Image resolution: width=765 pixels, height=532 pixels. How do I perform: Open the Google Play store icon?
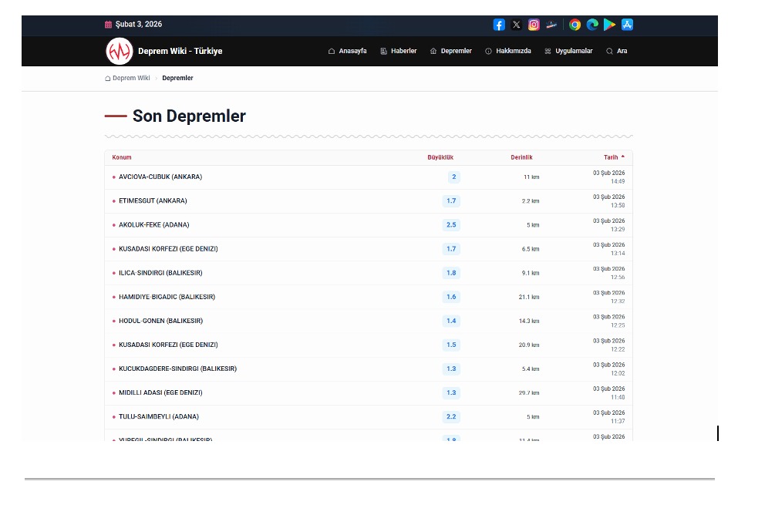click(x=609, y=25)
